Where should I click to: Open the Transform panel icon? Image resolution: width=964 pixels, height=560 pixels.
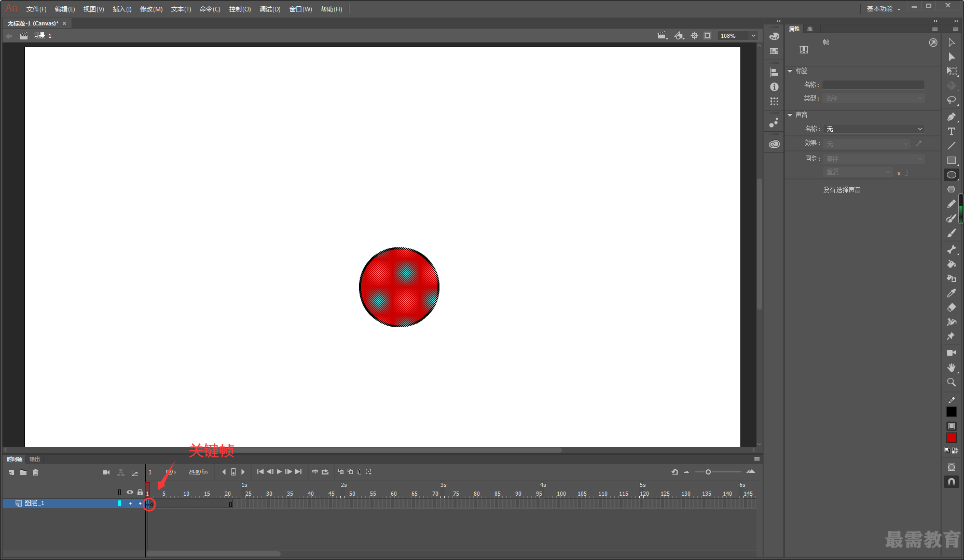click(x=774, y=102)
